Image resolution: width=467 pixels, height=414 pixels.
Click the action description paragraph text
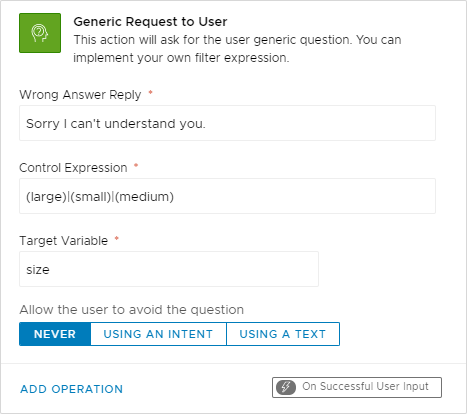point(237,49)
